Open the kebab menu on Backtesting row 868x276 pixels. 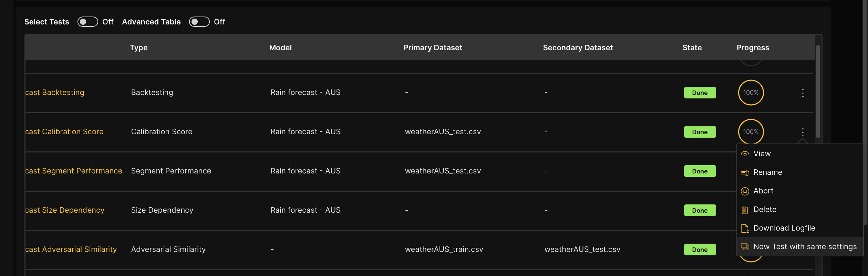[x=803, y=93]
